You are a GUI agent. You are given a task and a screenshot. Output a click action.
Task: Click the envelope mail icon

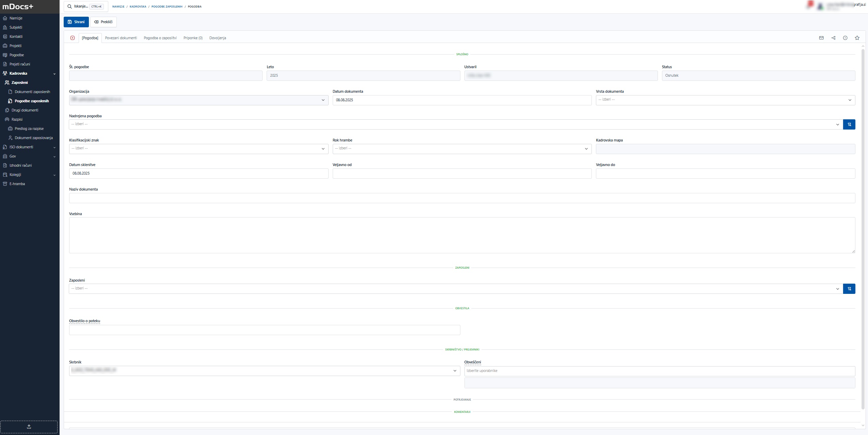click(x=821, y=38)
